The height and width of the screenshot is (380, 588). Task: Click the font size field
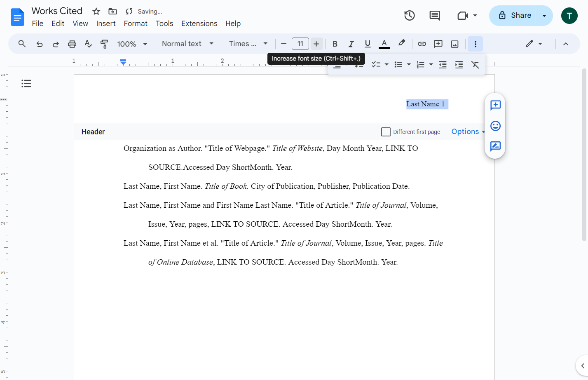pyautogui.click(x=300, y=44)
